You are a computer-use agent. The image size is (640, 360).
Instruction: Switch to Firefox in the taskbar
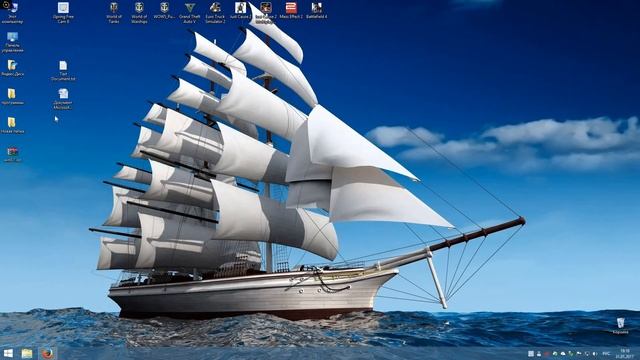47,353
